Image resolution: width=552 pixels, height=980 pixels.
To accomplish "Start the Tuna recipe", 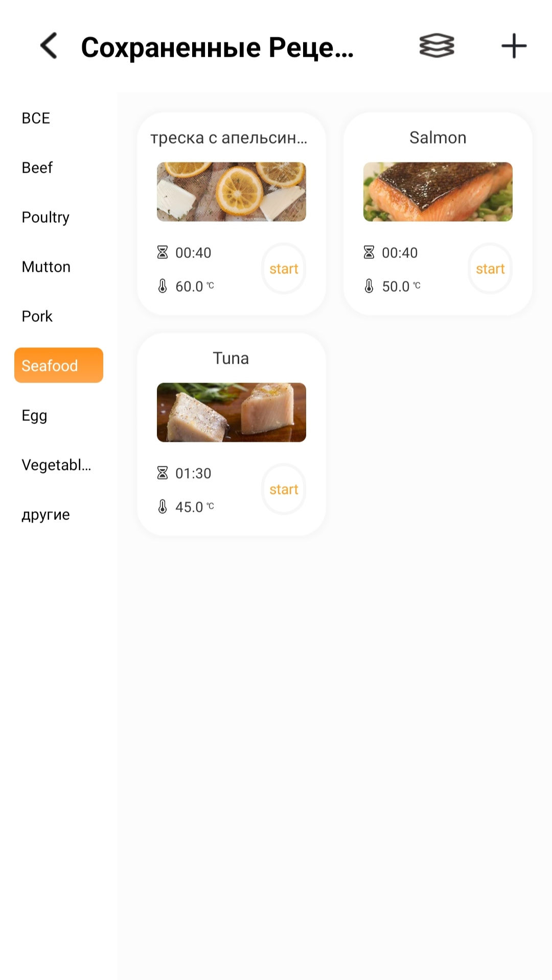I will [x=284, y=489].
